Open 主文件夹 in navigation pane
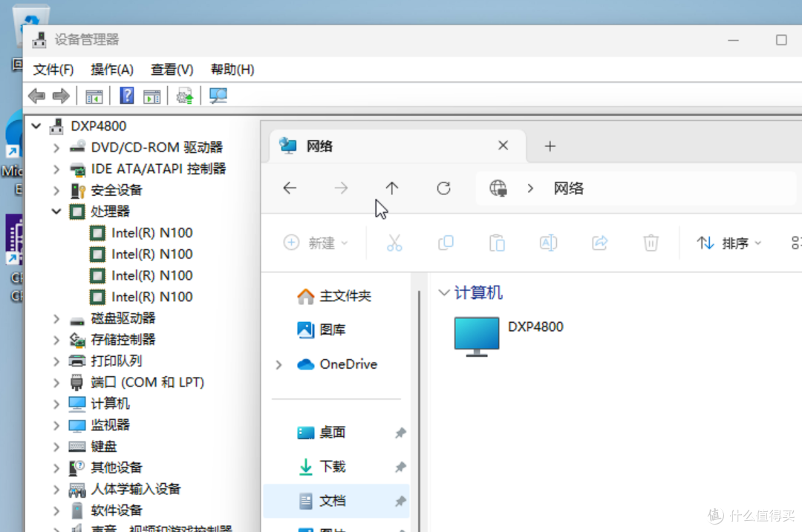This screenshot has height=532, width=802. 334,296
